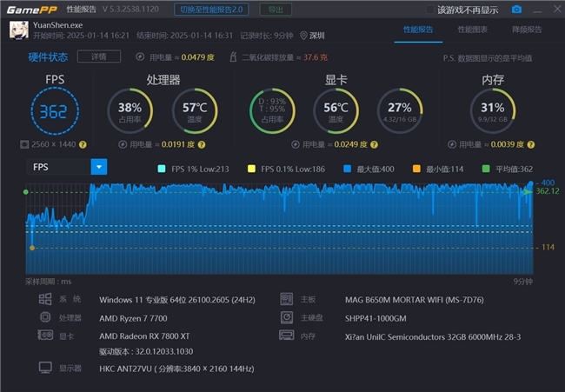The image size is (565, 392).
Task: Click the orange minimum 114 marker on chart
Action: [32, 248]
